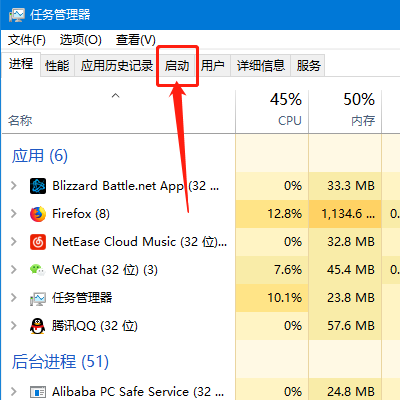Image resolution: width=400 pixels, height=400 pixels.
Task: Switch to the 启动 tab
Action: point(177,66)
